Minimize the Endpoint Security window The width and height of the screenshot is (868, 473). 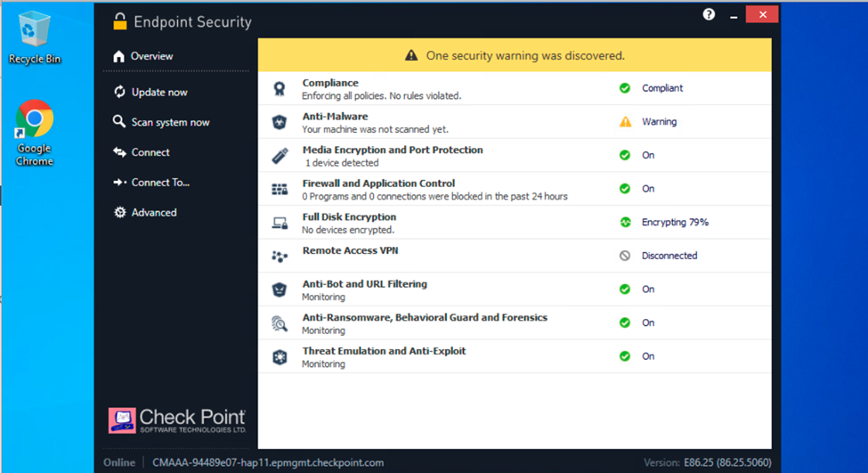point(734,15)
